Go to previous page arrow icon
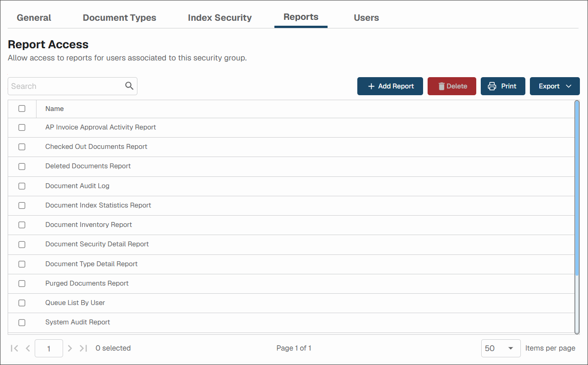Image resolution: width=588 pixels, height=365 pixels. coord(28,348)
